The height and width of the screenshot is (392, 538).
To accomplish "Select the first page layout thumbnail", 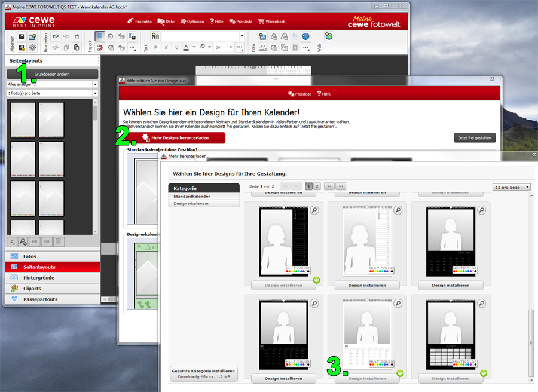I will point(23,120).
